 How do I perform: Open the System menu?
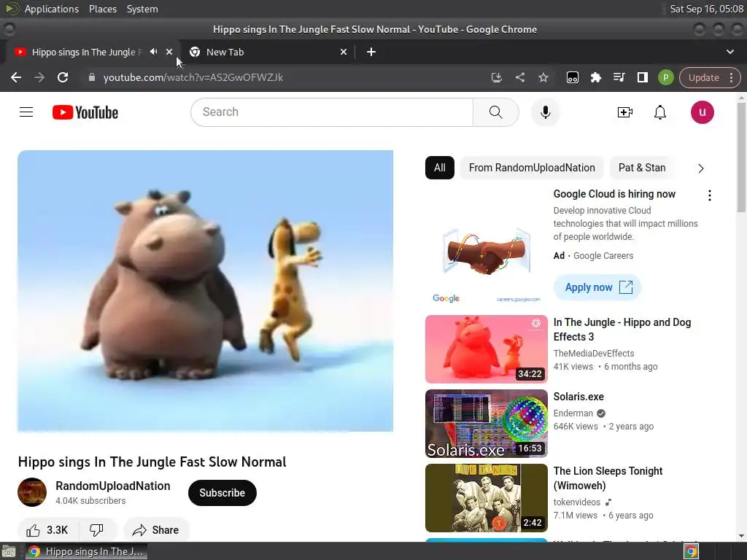(142, 9)
